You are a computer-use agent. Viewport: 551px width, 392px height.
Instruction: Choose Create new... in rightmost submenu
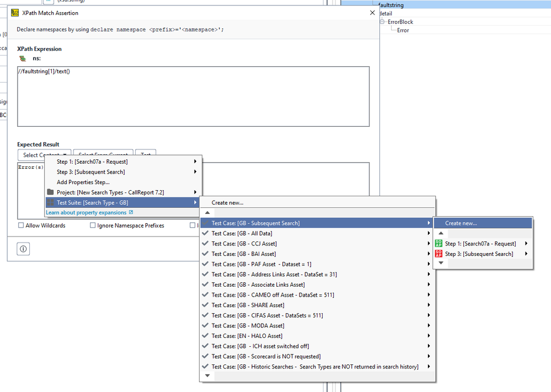(483, 223)
